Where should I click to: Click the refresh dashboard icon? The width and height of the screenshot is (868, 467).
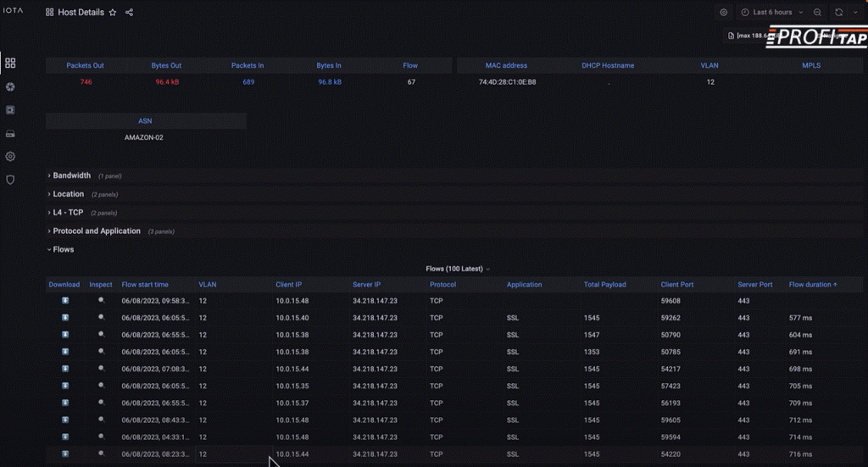coord(838,13)
